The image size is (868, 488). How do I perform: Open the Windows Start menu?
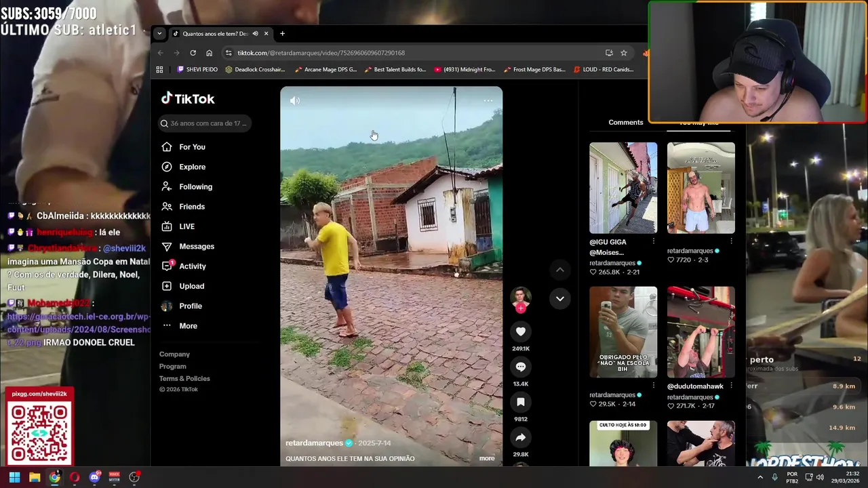(14, 477)
